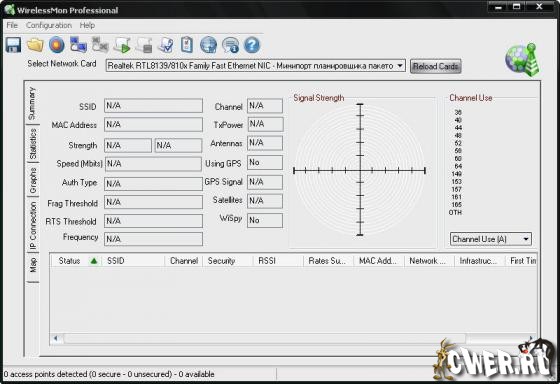Click the greyed stop logging icon

(x=144, y=45)
